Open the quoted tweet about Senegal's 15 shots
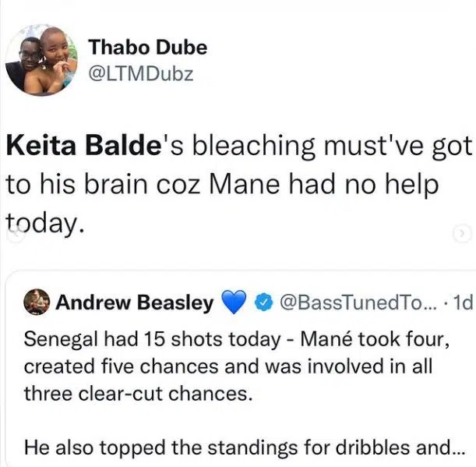Viewport: 476px width, 467px height. 234,366
